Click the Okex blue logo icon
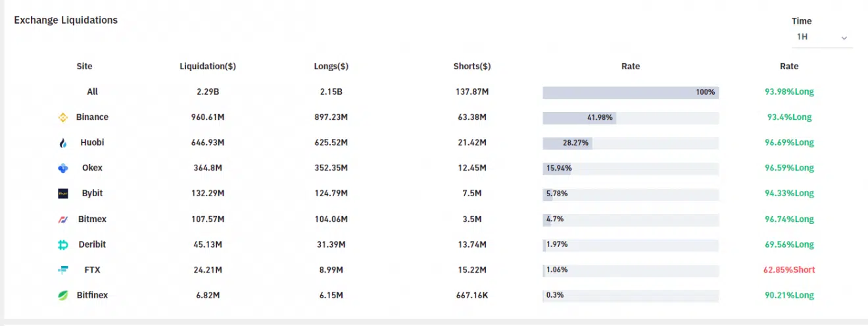This screenshot has width=868, height=326. tap(63, 169)
